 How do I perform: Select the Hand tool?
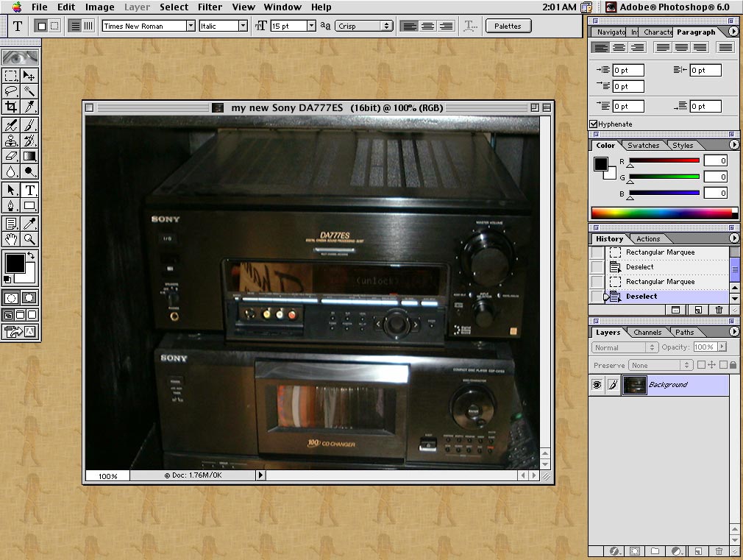click(x=11, y=239)
